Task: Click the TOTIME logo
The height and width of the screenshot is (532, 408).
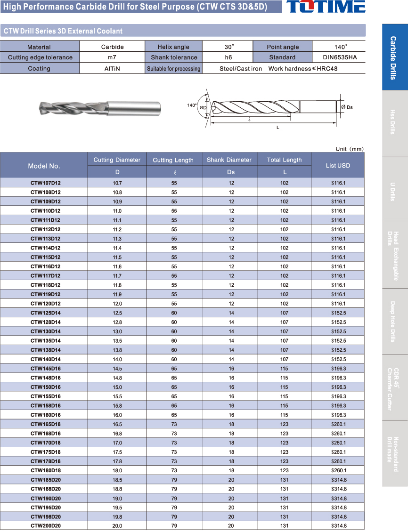Action: tap(326, 7)
